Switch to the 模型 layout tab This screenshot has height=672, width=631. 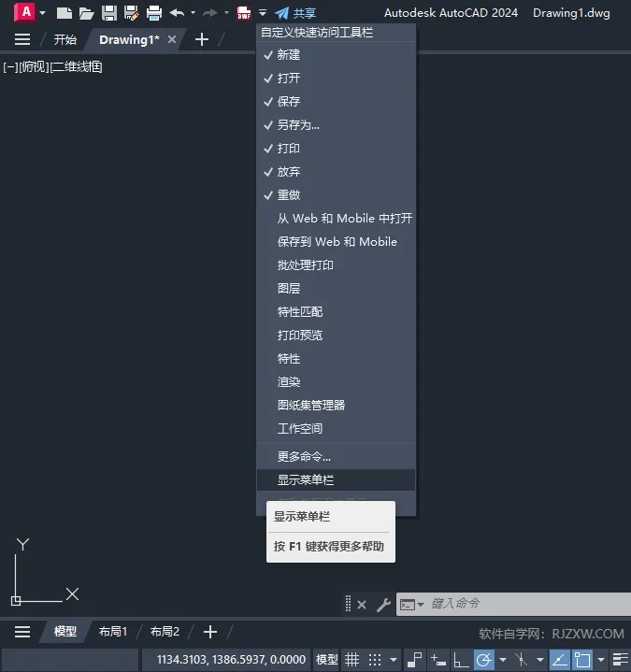coord(65,632)
